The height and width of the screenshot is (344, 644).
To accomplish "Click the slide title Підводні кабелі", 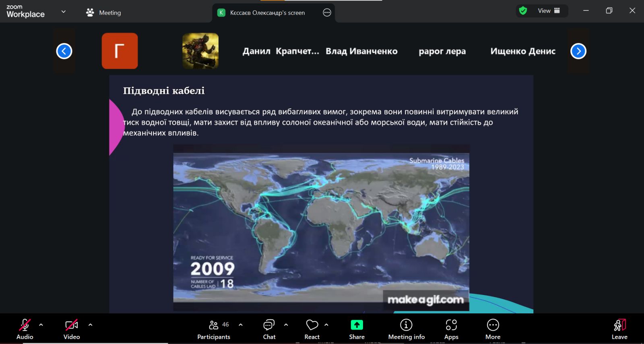I will (x=164, y=91).
